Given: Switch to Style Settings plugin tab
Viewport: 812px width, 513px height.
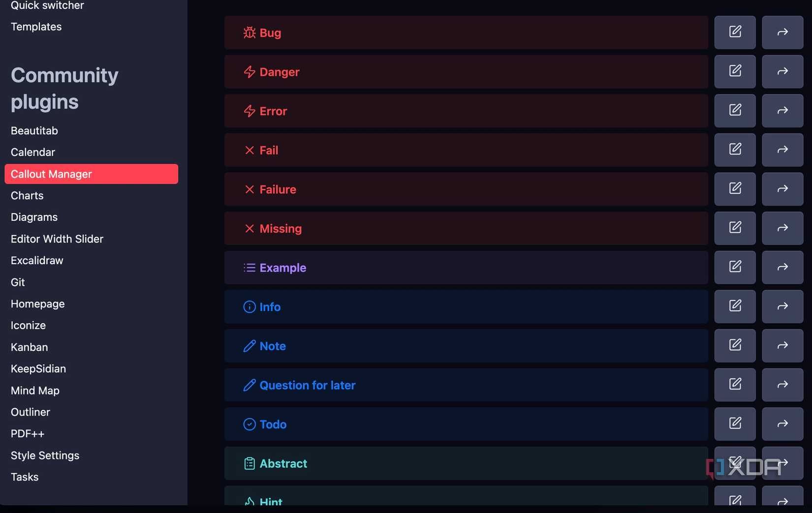Looking at the screenshot, I should pyautogui.click(x=45, y=455).
